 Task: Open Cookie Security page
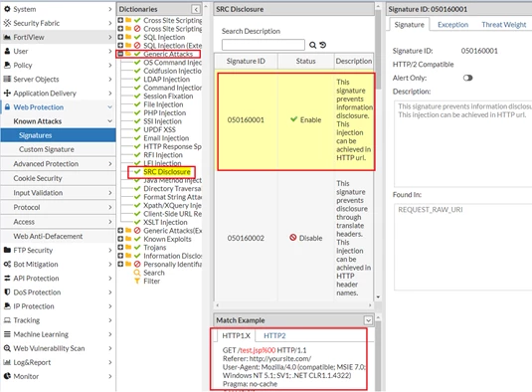coord(58,178)
